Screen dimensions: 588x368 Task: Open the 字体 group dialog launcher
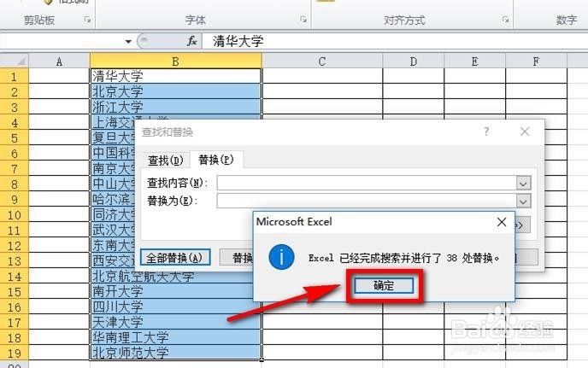click(303, 20)
